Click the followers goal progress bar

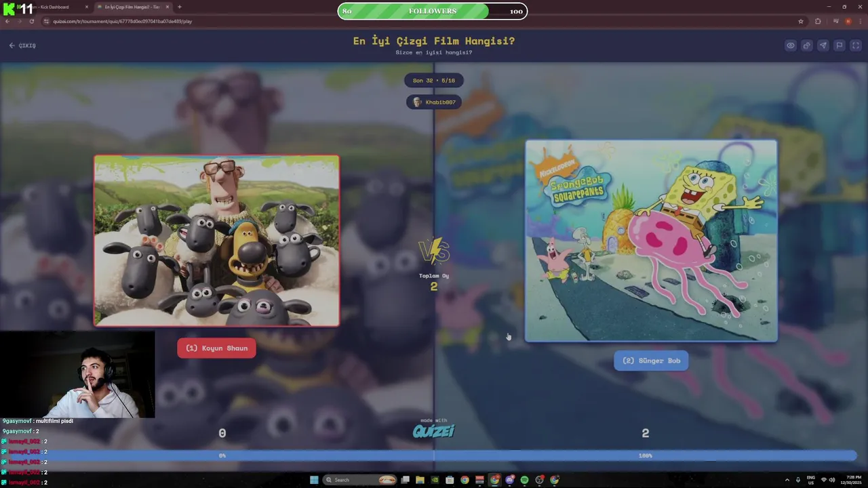pyautogui.click(x=433, y=11)
